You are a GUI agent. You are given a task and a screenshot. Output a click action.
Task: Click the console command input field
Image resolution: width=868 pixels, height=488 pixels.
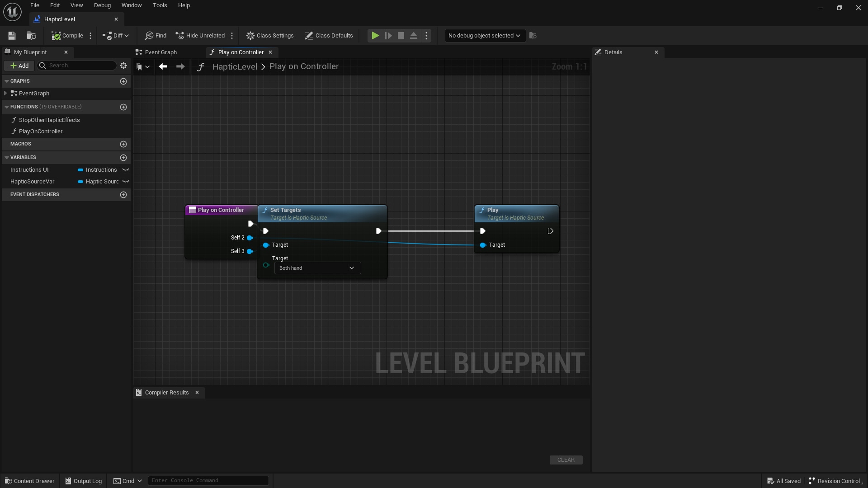click(x=208, y=480)
